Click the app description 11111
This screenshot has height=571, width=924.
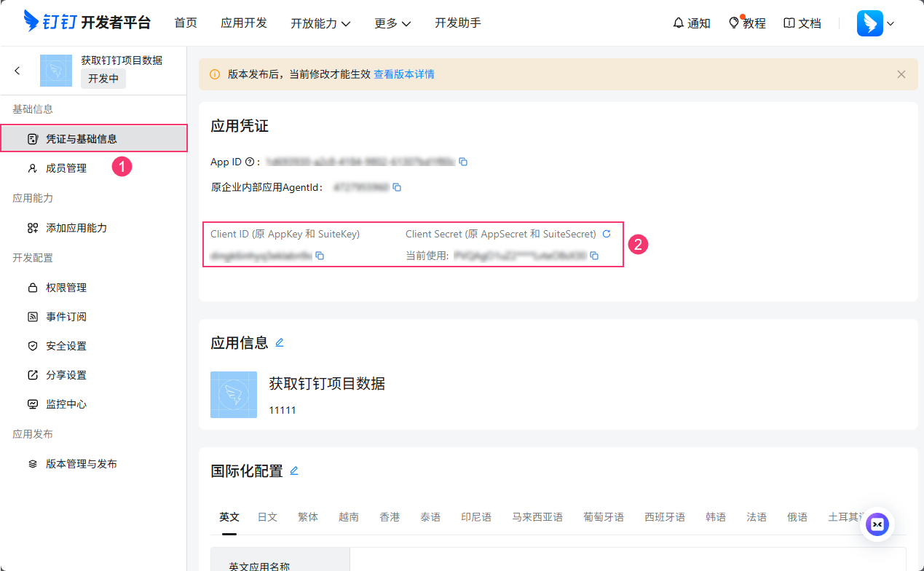[283, 410]
